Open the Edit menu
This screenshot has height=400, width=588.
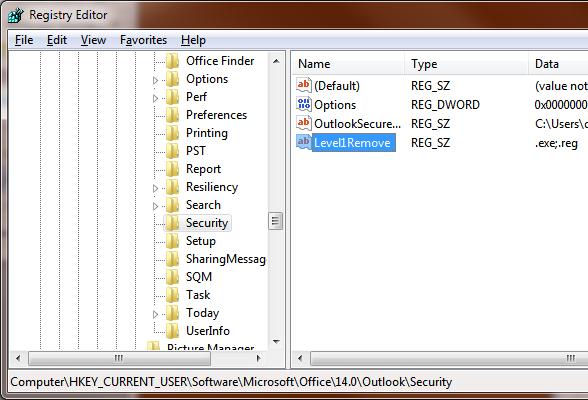[x=57, y=40]
